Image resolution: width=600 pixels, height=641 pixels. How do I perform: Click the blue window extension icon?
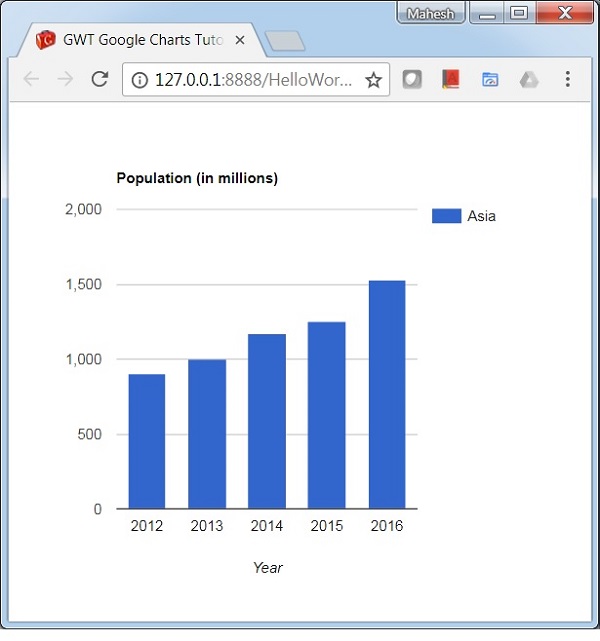point(490,80)
